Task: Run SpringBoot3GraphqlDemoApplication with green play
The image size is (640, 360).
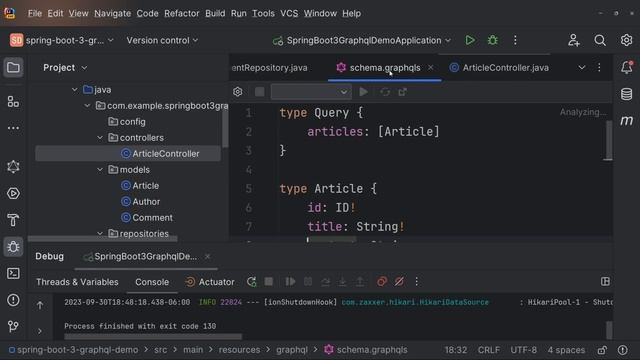Action: (x=470, y=40)
